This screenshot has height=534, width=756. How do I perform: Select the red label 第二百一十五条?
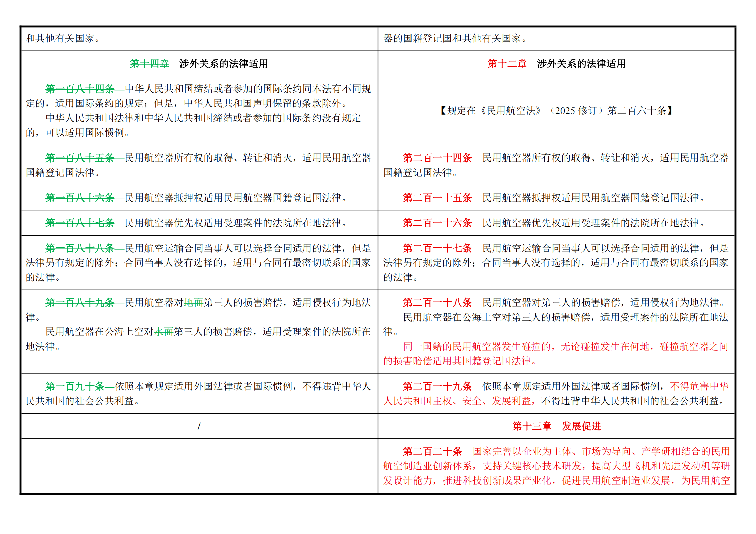437,198
